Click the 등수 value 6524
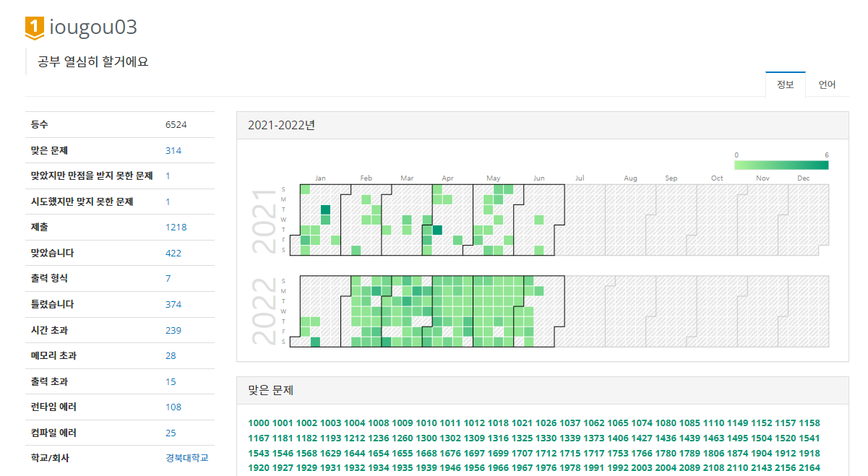 (176, 125)
